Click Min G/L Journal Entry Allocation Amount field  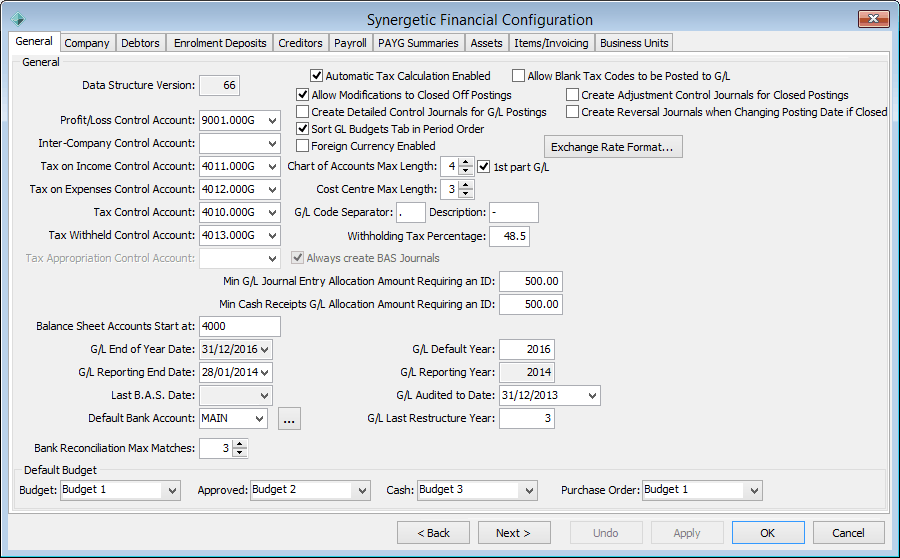point(531,282)
